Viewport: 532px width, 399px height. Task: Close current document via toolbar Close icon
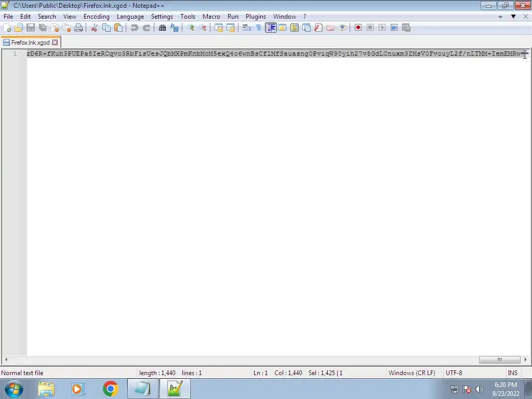55,28
